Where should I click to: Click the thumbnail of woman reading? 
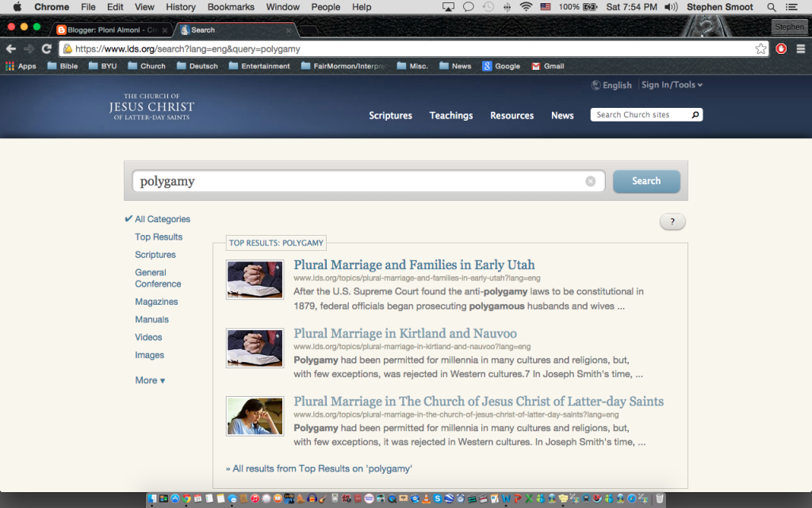click(x=255, y=416)
